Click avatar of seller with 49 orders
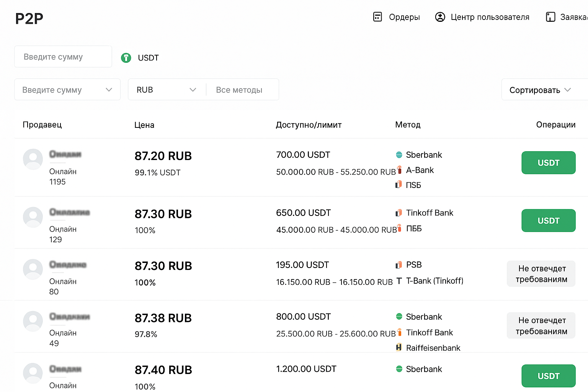The width and height of the screenshot is (588, 392). click(x=33, y=321)
